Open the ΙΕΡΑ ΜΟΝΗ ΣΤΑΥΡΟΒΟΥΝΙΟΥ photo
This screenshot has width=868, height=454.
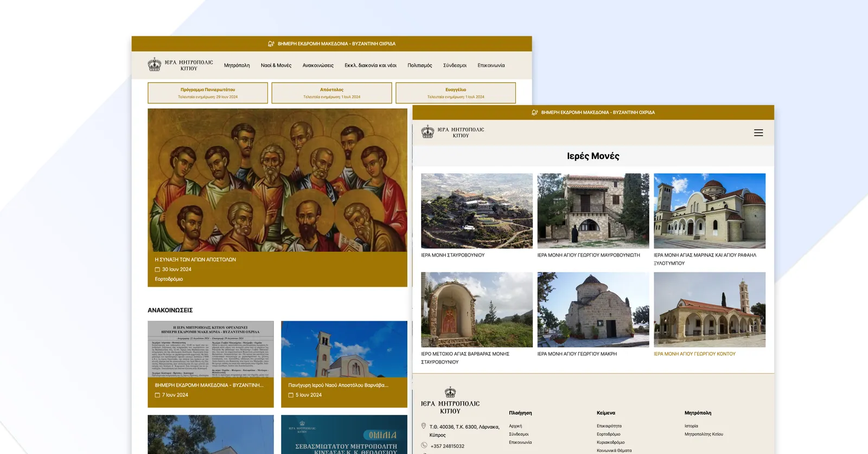(477, 211)
